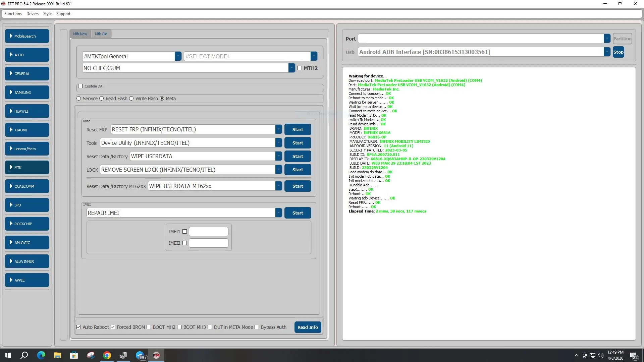Expand the USB device list dropdown
This screenshot has height=362, width=644.
click(x=607, y=52)
